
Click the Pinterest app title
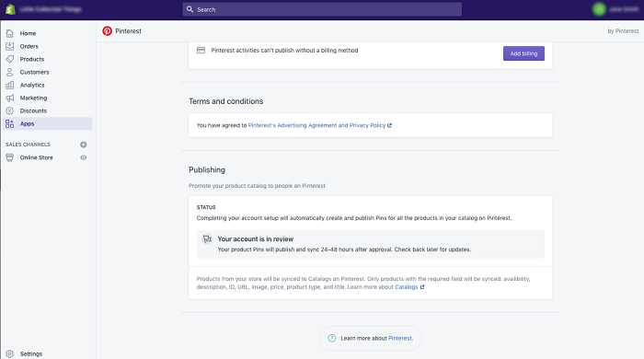tap(128, 31)
